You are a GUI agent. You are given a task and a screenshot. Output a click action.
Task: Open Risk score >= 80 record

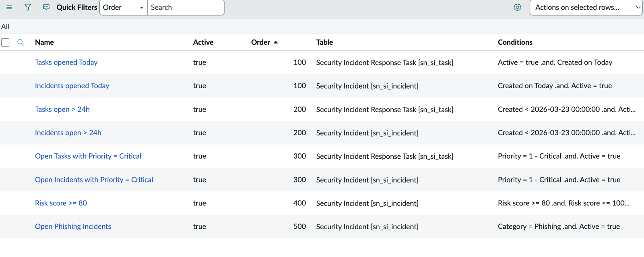coord(61,203)
